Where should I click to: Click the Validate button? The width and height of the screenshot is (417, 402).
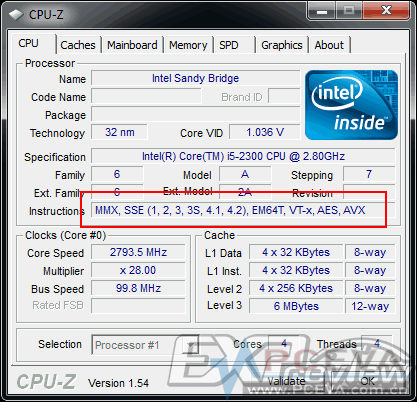pos(287,381)
